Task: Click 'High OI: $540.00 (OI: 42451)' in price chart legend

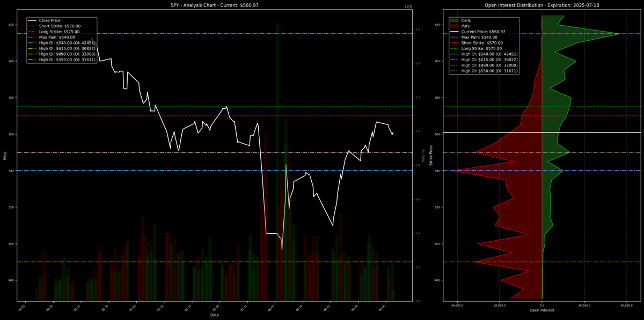Action: pos(67,43)
